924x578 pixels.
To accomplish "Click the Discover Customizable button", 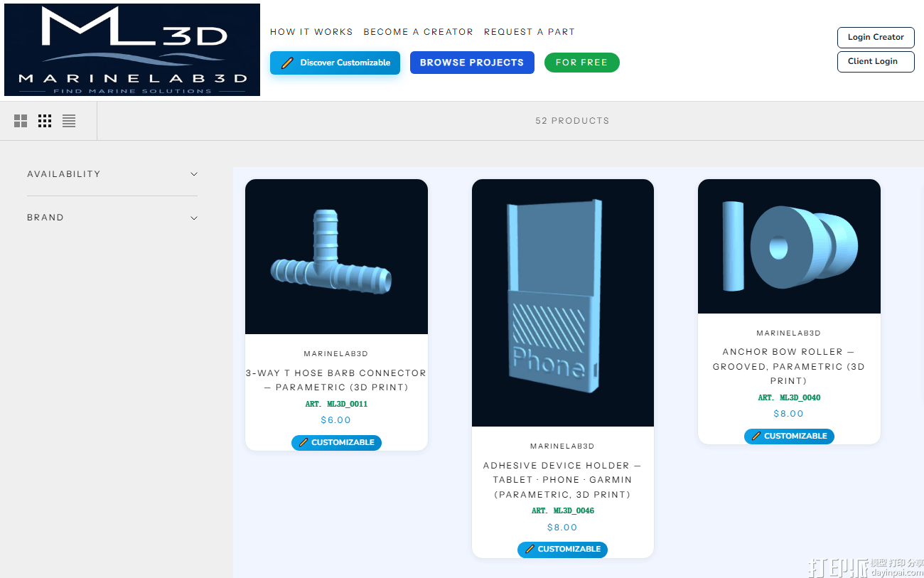I will pyautogui.click(x=335, y=63).
